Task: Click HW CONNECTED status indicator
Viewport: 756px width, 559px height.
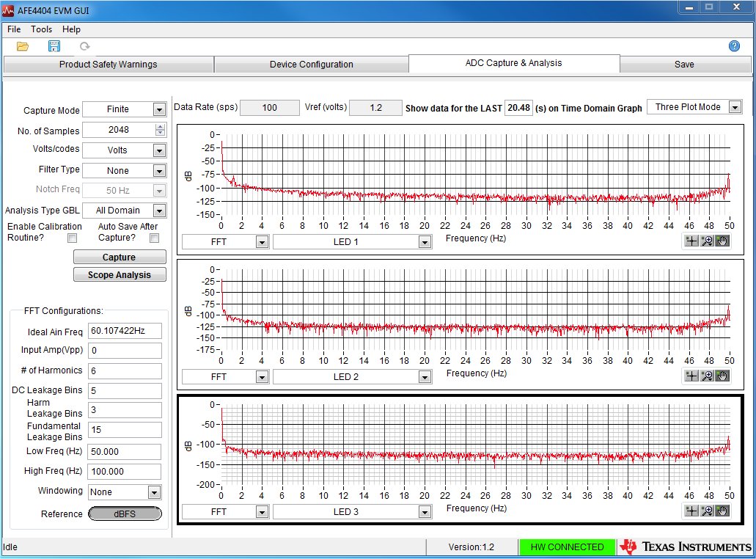Action: click(x=568, y=547)
